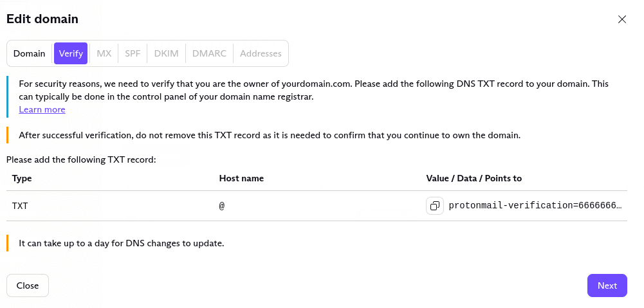Screen dimensions: 644x308
Task: Open the MX tab
Action: [x=104, y=53]
